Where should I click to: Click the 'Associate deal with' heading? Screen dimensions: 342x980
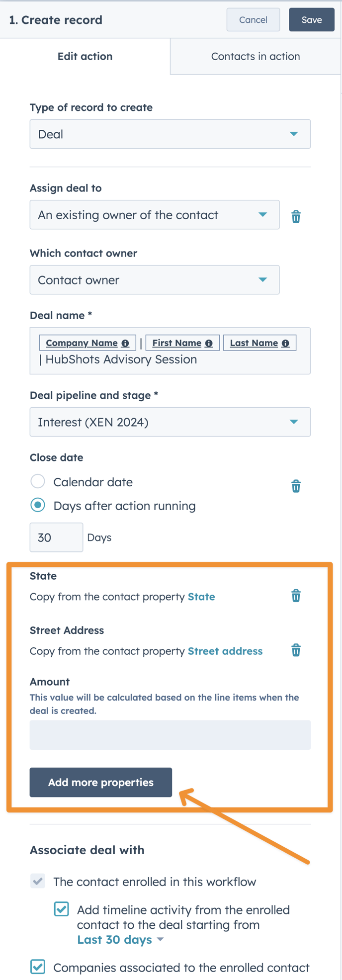(x=87, y=850)
